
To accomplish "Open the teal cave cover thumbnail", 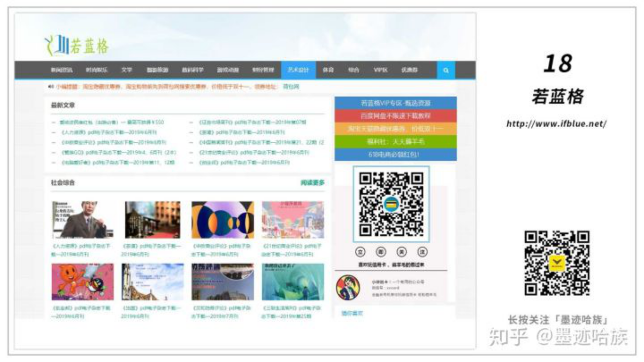I will [293, 282].
